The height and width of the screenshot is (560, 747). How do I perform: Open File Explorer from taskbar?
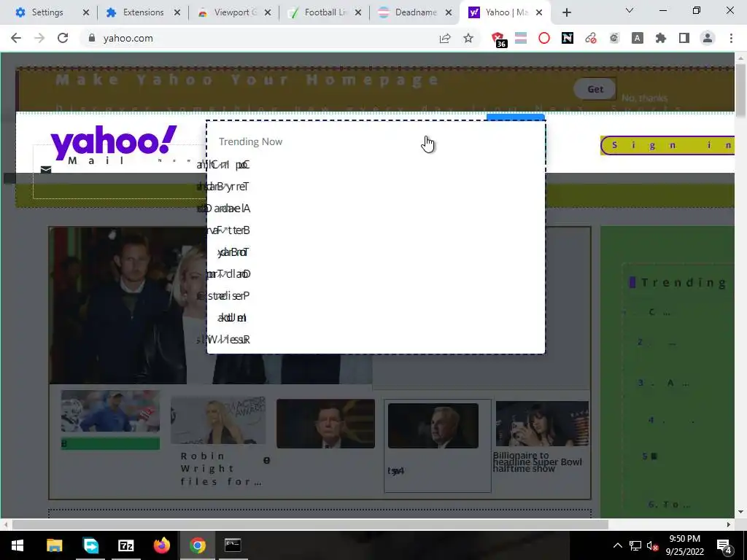click(x=54, y=545)
